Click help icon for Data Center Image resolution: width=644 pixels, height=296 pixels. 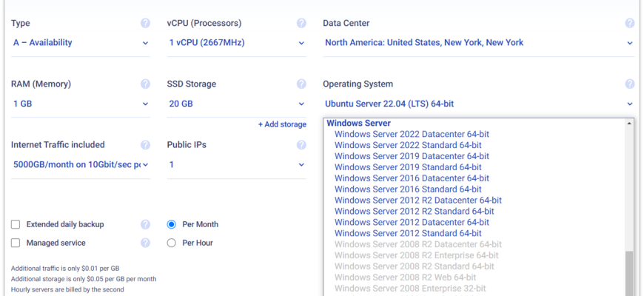[629, 23]
